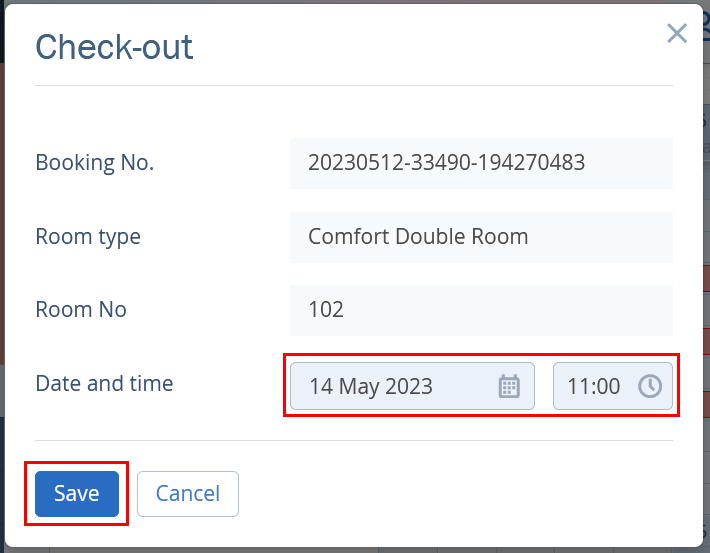The height and width of the screenshot is (553, 710).
Task: Click the Booking No. label
Action: point(95,163)
